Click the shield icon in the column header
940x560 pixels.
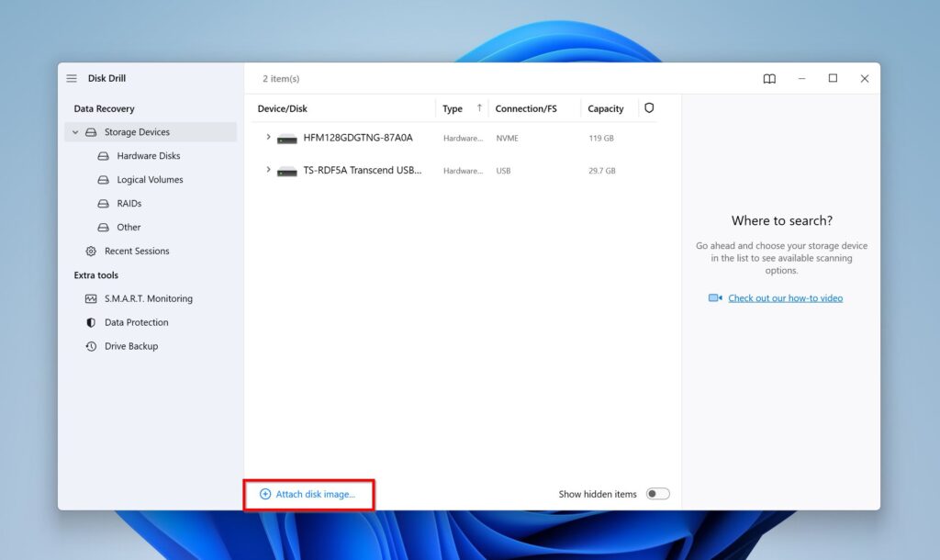coord(649,108)
